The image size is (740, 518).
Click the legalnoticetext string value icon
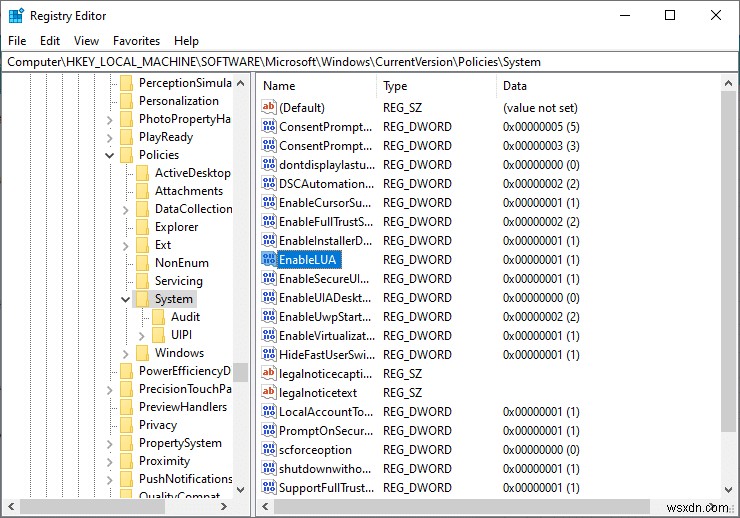coord(269,392)
